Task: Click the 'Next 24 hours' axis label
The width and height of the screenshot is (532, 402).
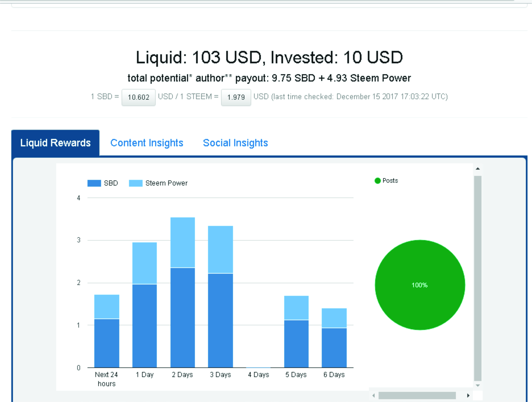Action: (x=107, y=379)
